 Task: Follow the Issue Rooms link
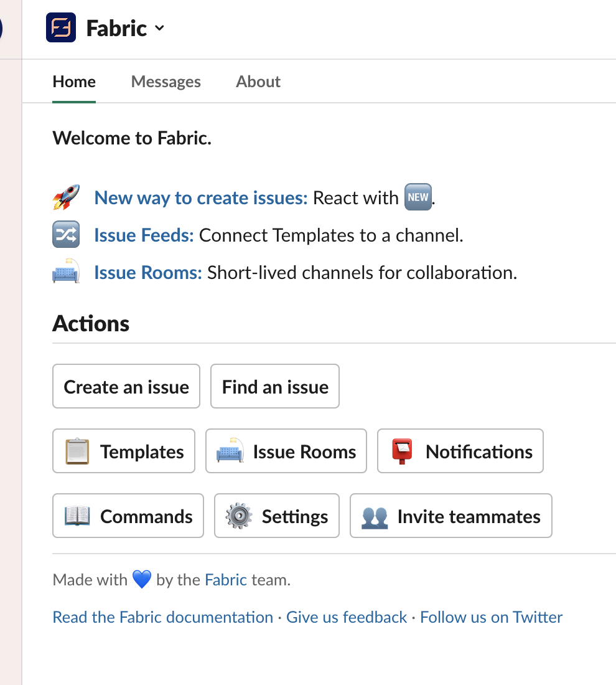tap(148, 273)
